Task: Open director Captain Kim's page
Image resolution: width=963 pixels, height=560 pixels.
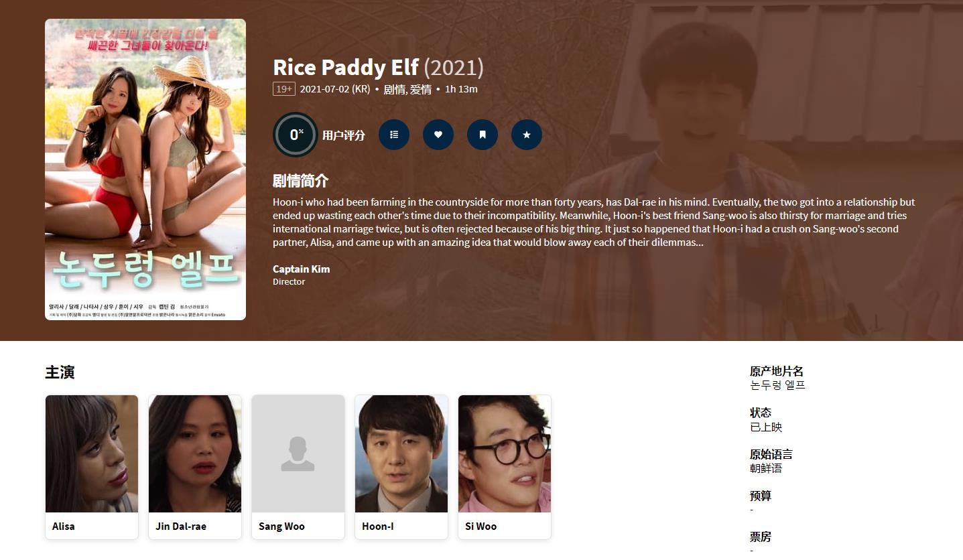Action: tap(301, 269)
